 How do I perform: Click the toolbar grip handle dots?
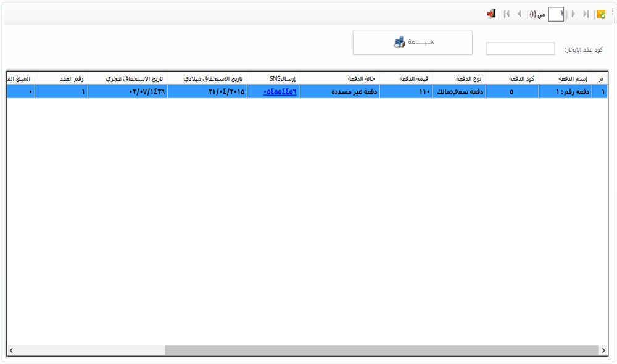click(612, 12)
